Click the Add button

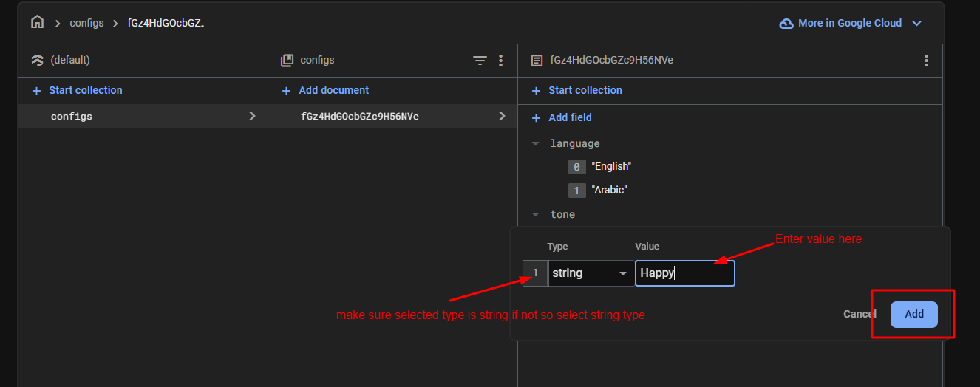coord(913,314)
